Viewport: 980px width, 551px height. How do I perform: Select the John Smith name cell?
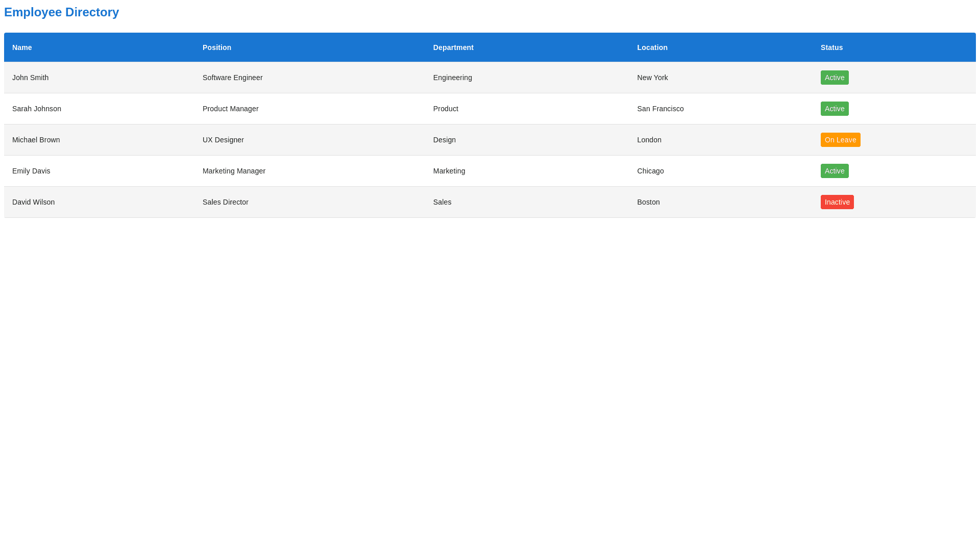coord(31,78)
